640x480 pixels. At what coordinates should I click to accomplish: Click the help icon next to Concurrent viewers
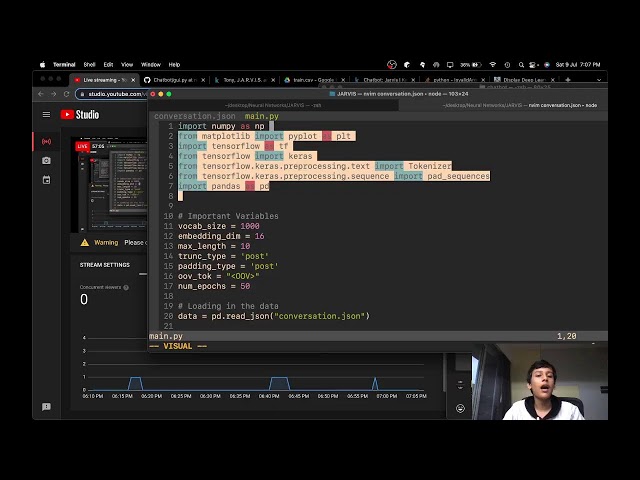(x=126, y=287)
